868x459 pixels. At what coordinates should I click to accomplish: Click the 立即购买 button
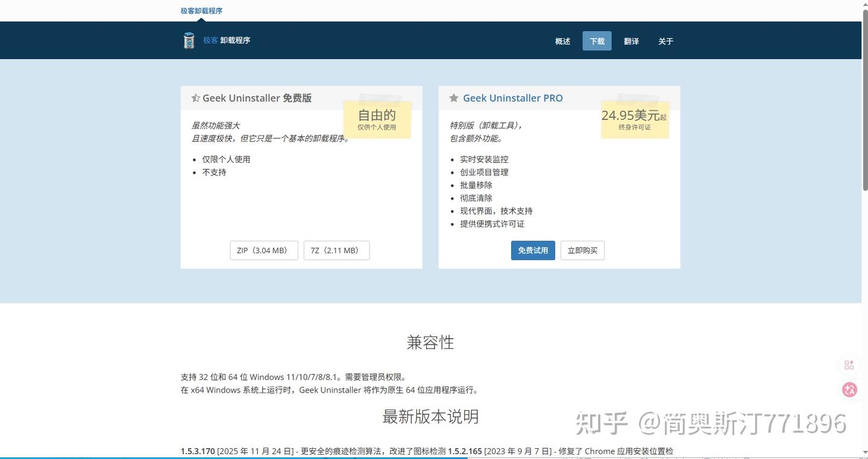582,250
